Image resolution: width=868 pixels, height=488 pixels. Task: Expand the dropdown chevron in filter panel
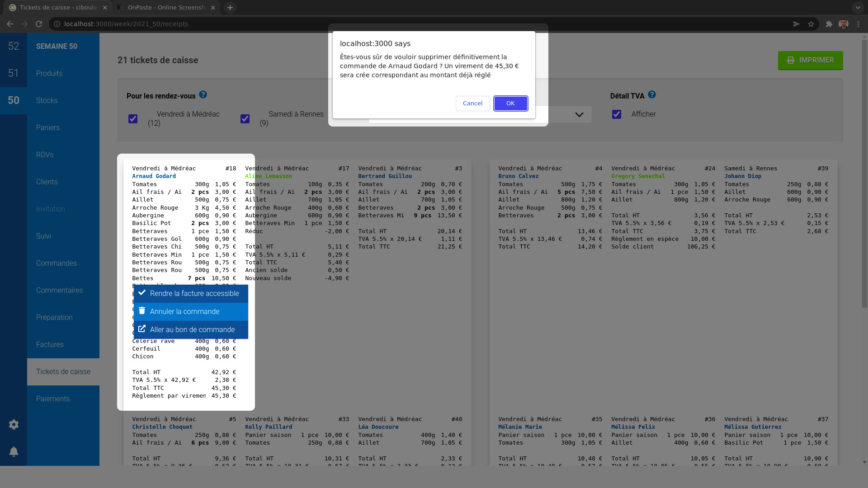point(579,115)
